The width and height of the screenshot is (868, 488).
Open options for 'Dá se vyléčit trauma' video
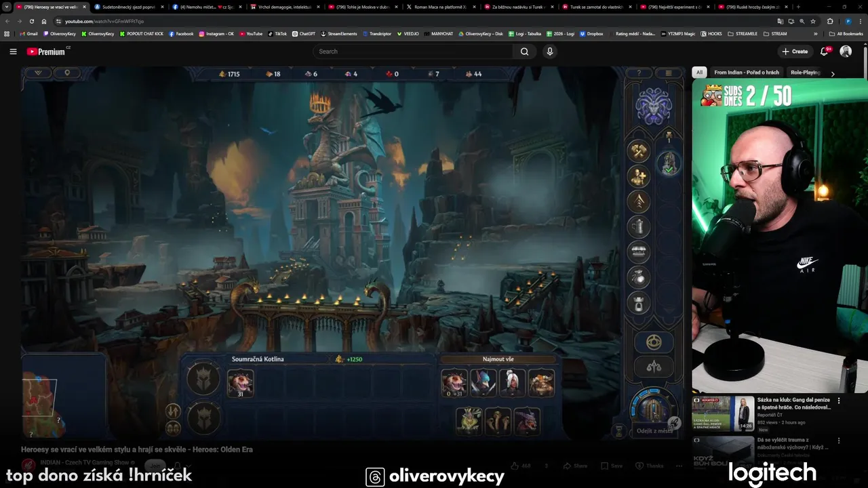pyautogui.click(x=839, y=441)
